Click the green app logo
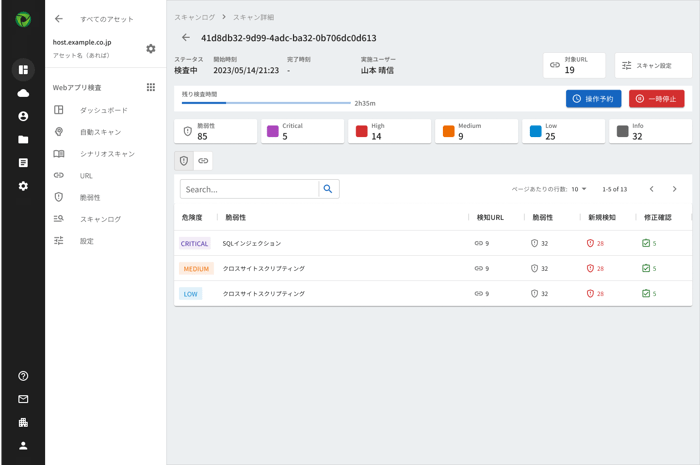 [x=23, y=20]
